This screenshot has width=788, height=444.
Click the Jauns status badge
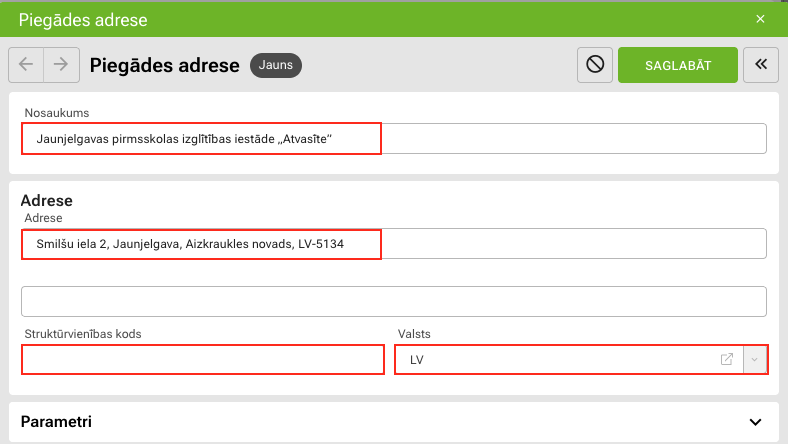coord(276,65)
